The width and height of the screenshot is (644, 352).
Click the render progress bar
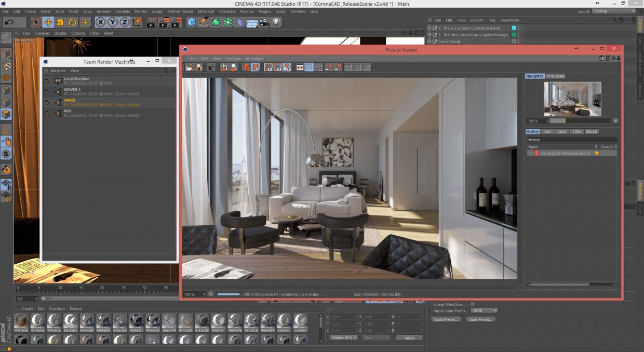pyautogui.click(x=230, y=294)
